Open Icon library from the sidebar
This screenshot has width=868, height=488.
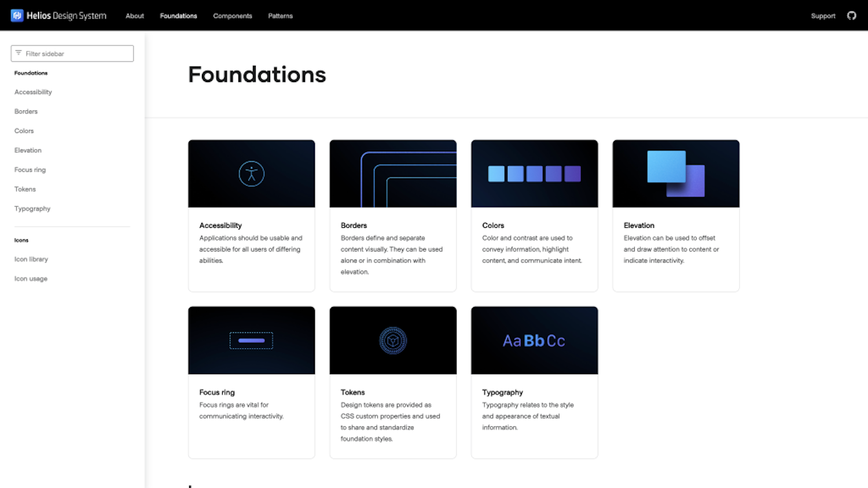31,259
